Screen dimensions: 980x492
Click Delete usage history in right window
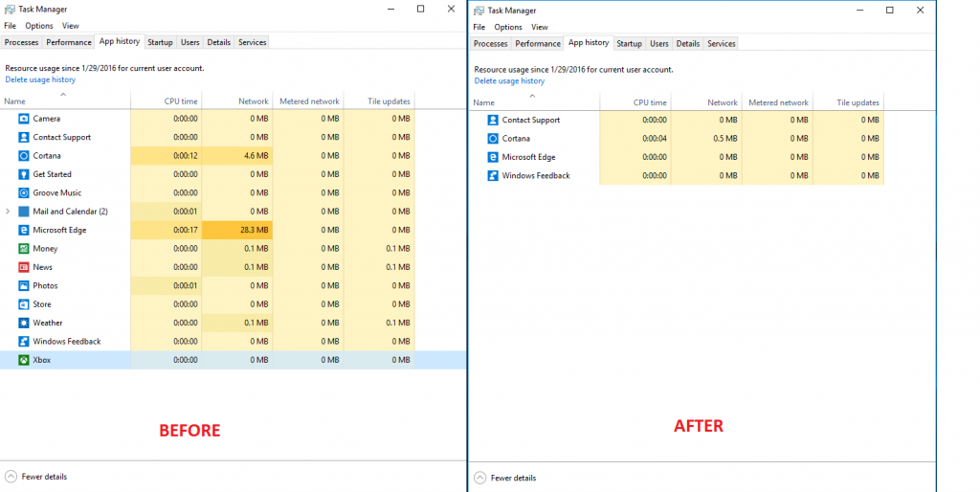509,80
